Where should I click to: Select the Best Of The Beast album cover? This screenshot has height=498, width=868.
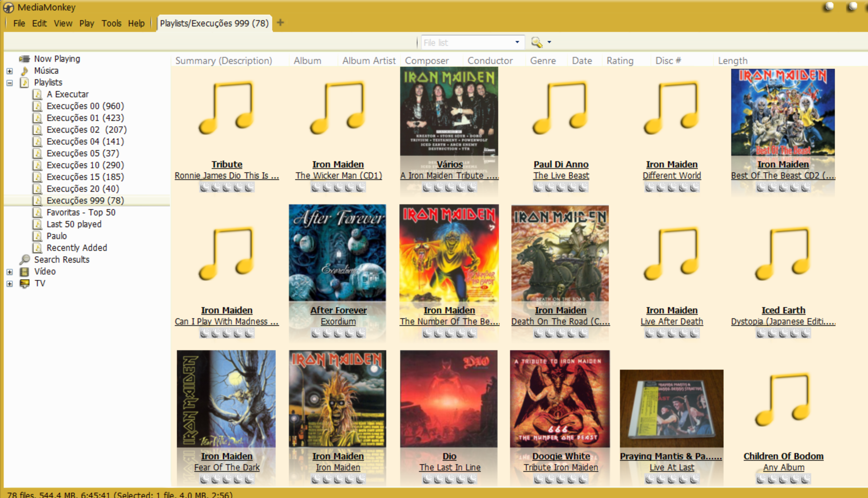tap(783, 112)
